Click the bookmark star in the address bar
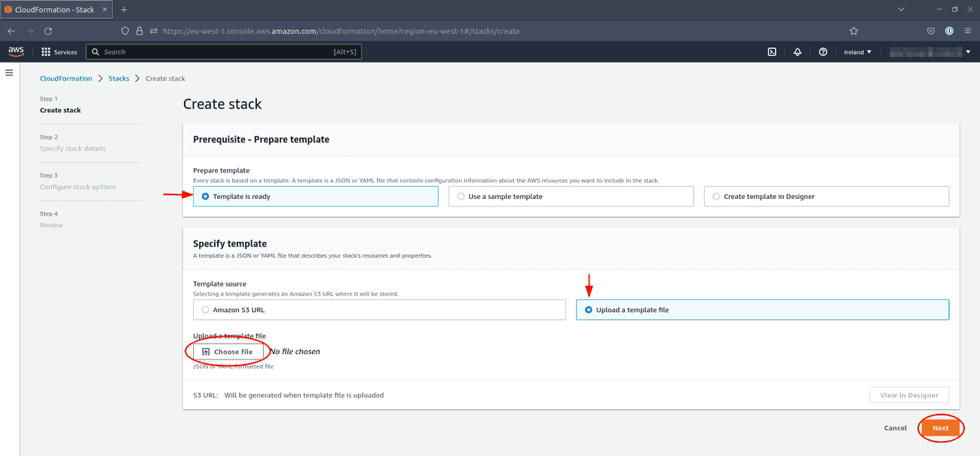Screen dimensions: 980x456 853,31
